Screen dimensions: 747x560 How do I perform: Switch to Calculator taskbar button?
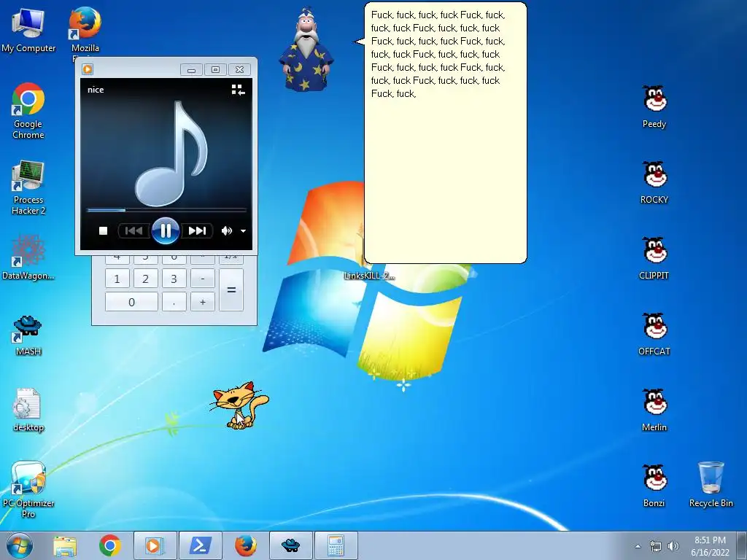336,545
